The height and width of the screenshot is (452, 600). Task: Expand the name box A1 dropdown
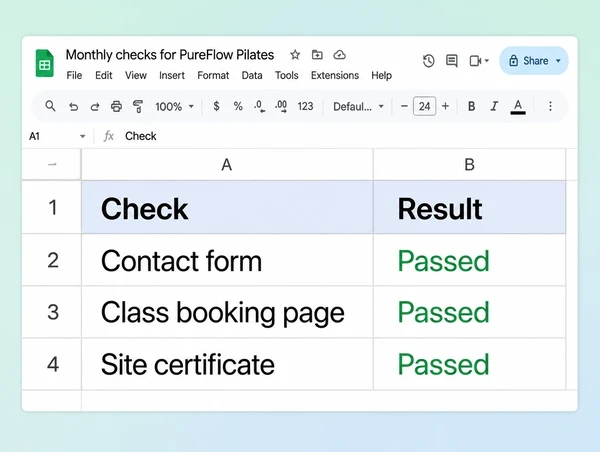[82, 136]
